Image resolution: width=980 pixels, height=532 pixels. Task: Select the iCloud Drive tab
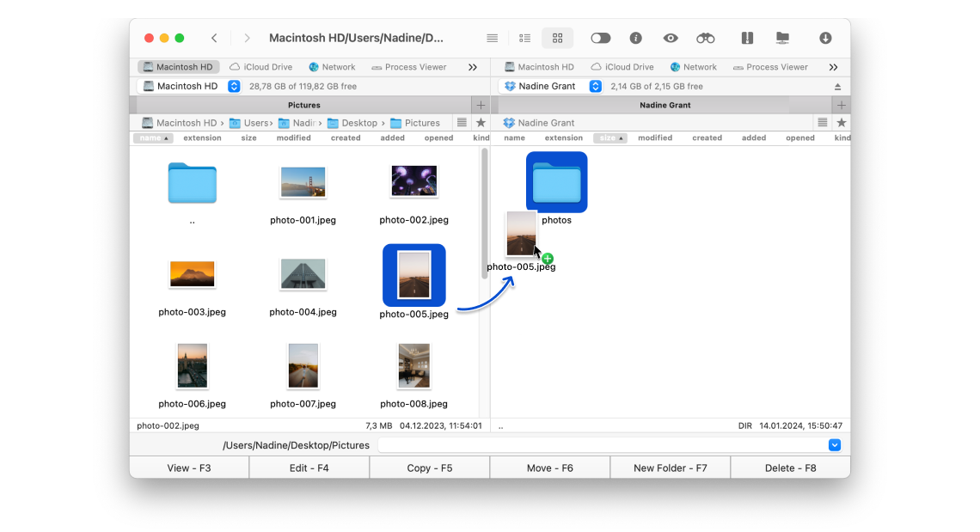pos(261,66)
